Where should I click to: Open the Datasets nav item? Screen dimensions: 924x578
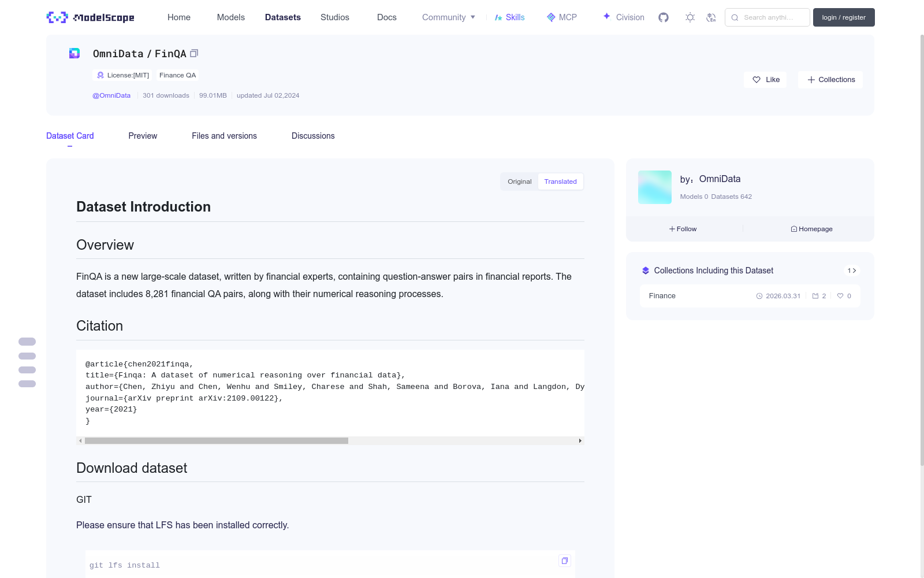tap(283, 17)
